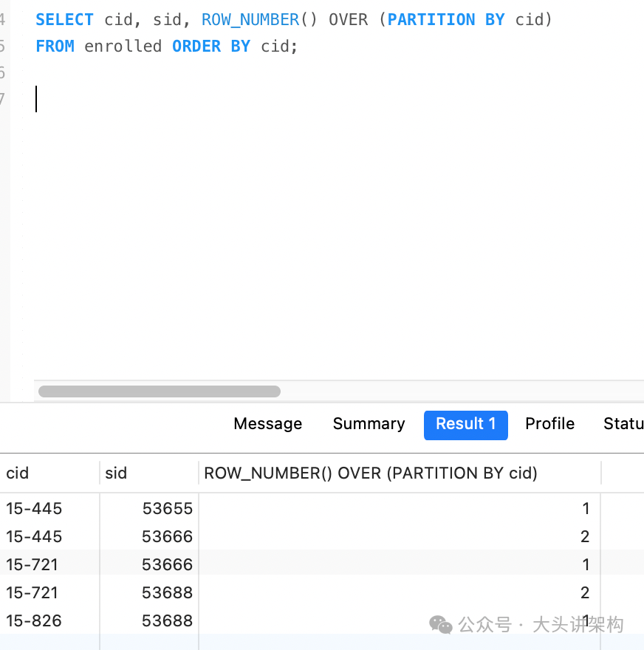Click the horizontal scrollbar in the editor
Screen dimensions: 644x650
click(159, 391)
